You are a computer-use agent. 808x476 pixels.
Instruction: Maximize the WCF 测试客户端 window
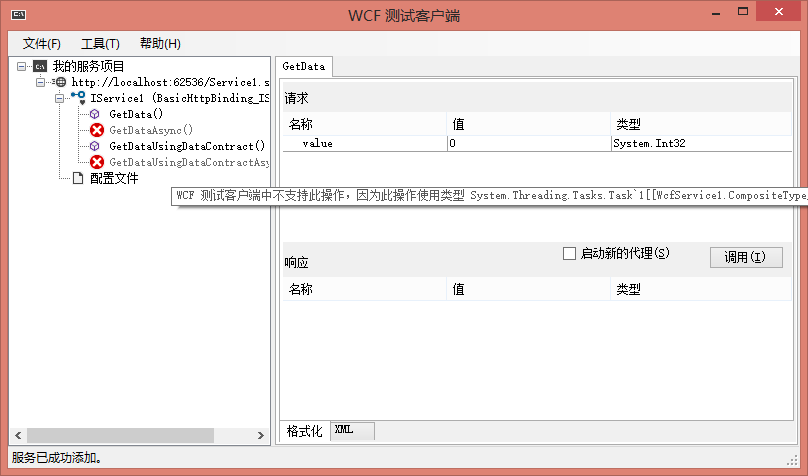[x=743, y=12]
